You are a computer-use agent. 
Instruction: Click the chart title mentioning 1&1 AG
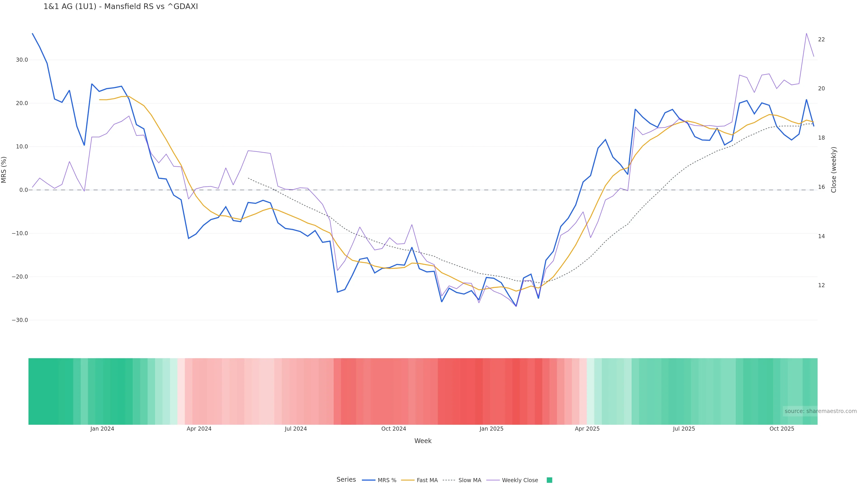tap(121, 7)
